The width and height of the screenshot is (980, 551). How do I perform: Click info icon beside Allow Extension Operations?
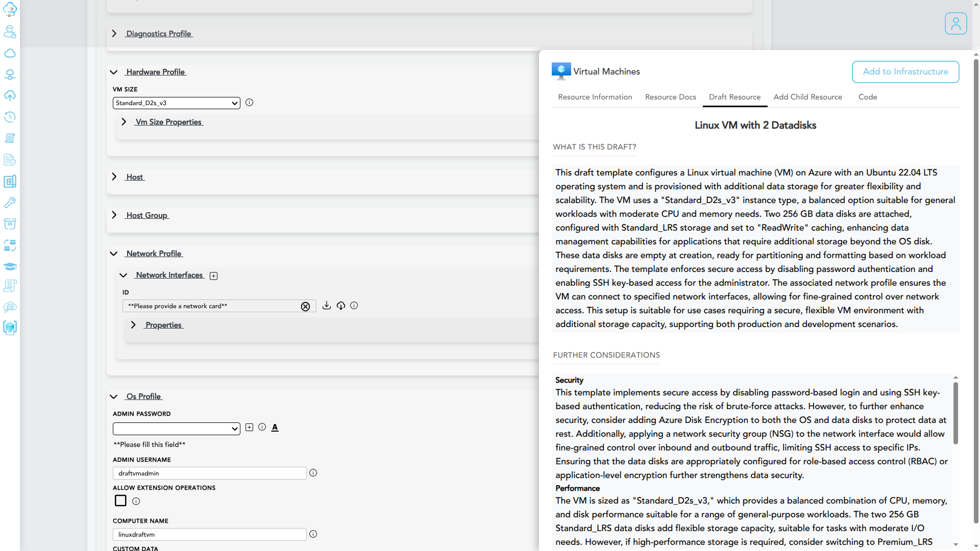(x=136, y=502)
